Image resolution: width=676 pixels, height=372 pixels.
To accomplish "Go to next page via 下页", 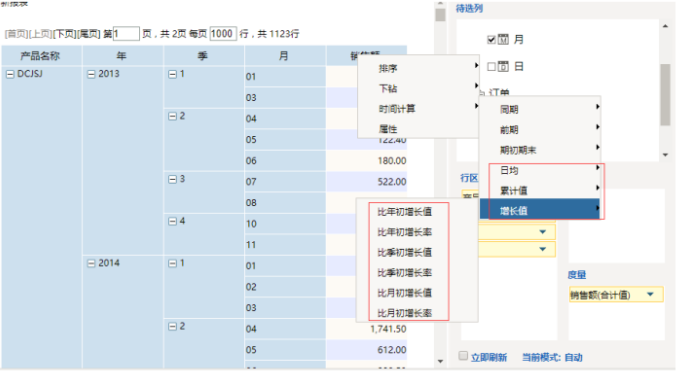I will coord(65,34).
